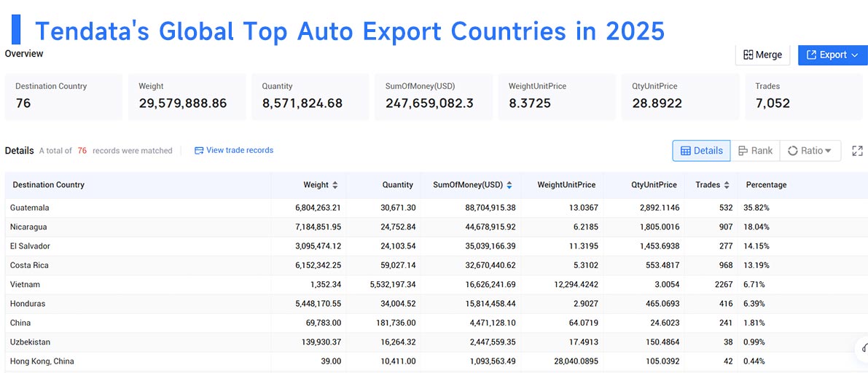
Task: Click the WeightUnitPrice overview card 8.3725
Action: click(557, 97)
